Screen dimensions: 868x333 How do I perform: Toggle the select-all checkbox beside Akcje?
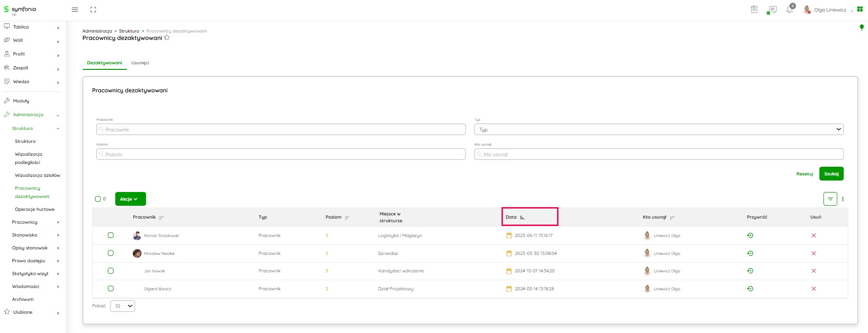(98, 199)
